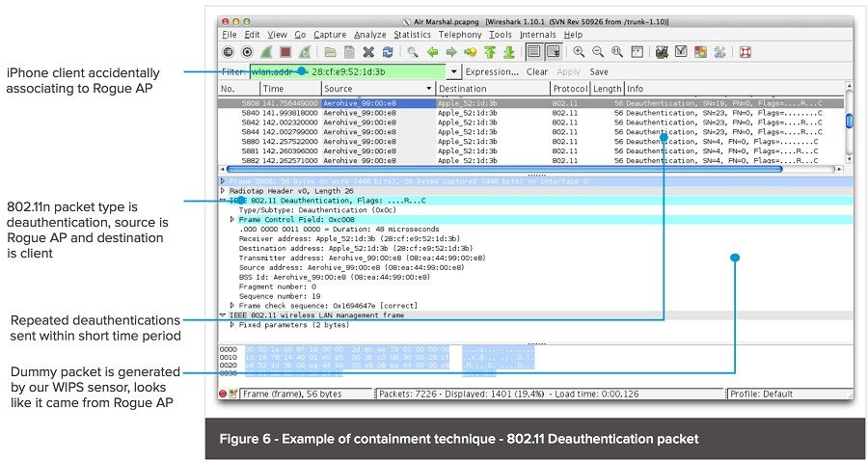Viewport: 868px width, 463px height.
Task: Select packet row number 5880
Action: click(531, 142)
